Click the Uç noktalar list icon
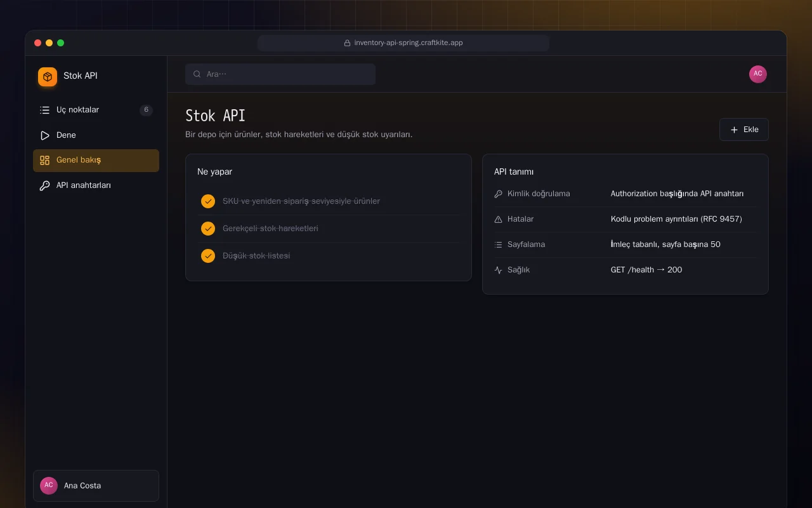Viewport: 812px width, 508px height. (x=44, y=110)
